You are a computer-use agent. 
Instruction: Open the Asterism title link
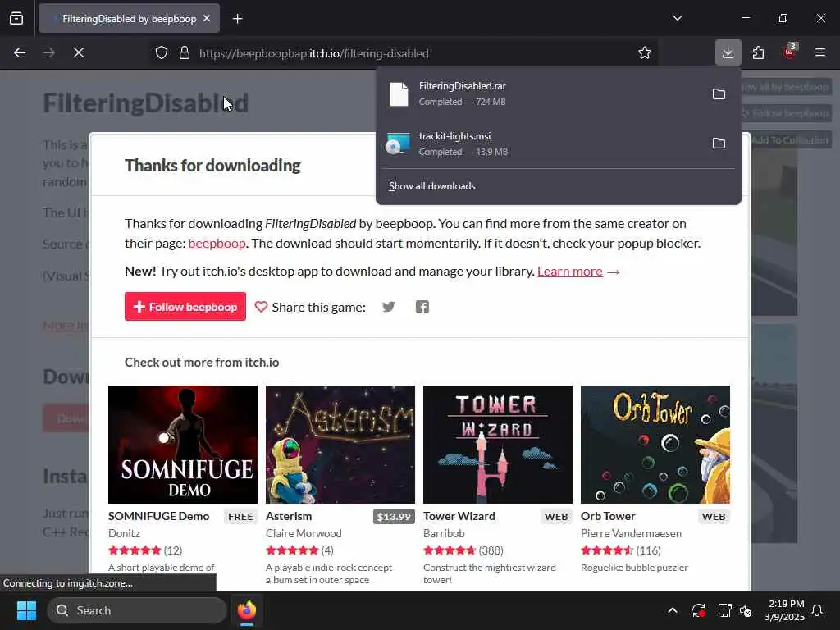tap(289, 516)
